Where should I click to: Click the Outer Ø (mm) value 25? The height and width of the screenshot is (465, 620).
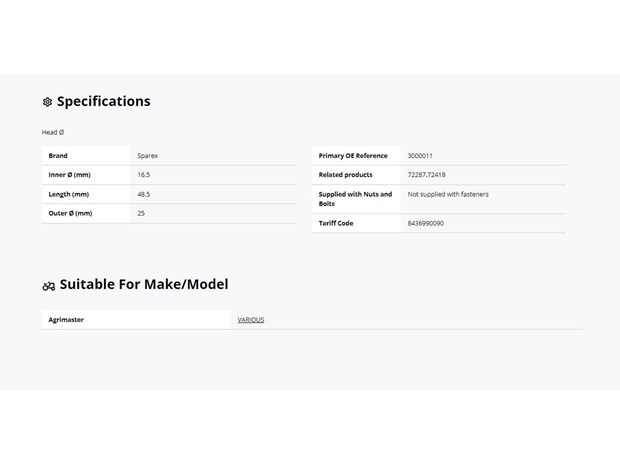(141, 213)
